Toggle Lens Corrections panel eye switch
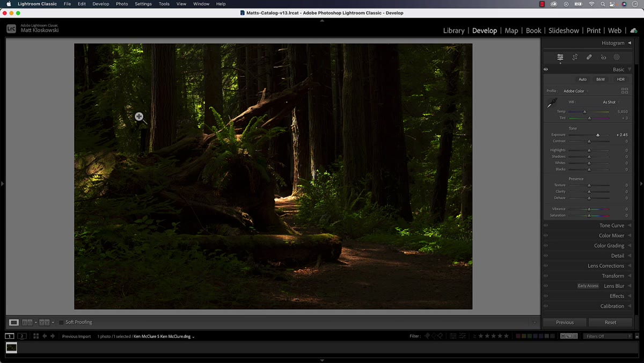The height and width of the screenshot is (363, 644). point(546,266)
